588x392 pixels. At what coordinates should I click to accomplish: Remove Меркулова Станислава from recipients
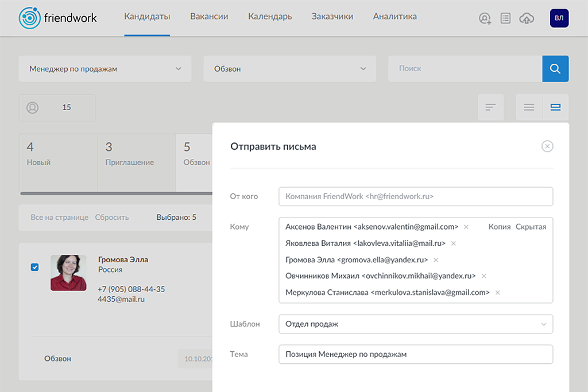click(x=498, y=293)
